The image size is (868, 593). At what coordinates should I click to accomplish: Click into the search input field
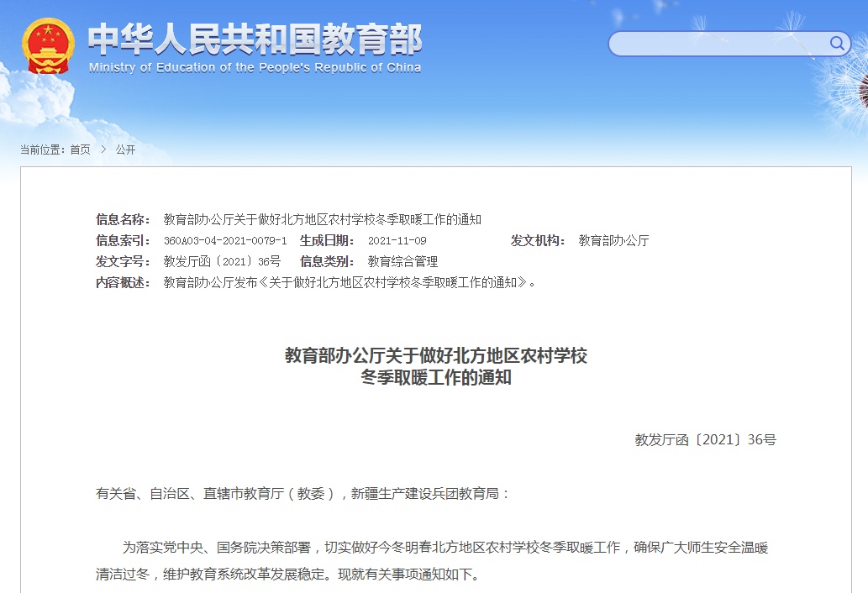point(719,43)
